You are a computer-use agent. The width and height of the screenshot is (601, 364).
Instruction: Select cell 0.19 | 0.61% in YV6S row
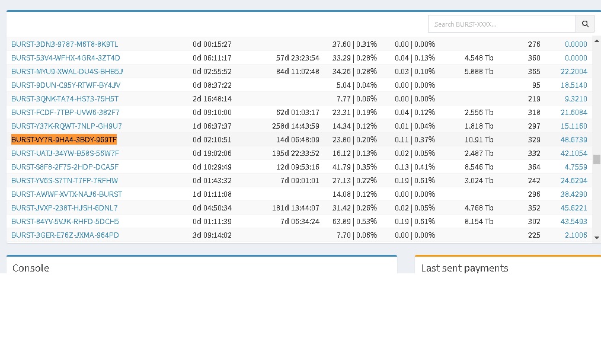point(415,180)
